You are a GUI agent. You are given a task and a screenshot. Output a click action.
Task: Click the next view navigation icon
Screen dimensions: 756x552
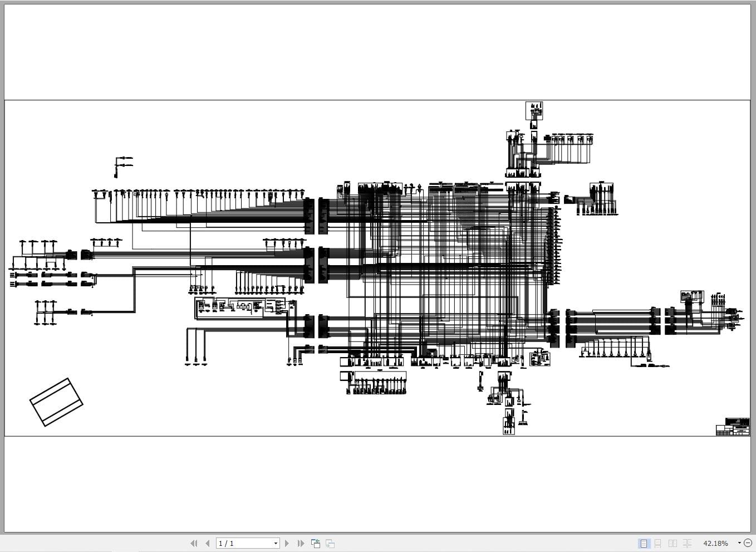coord(330,543)
